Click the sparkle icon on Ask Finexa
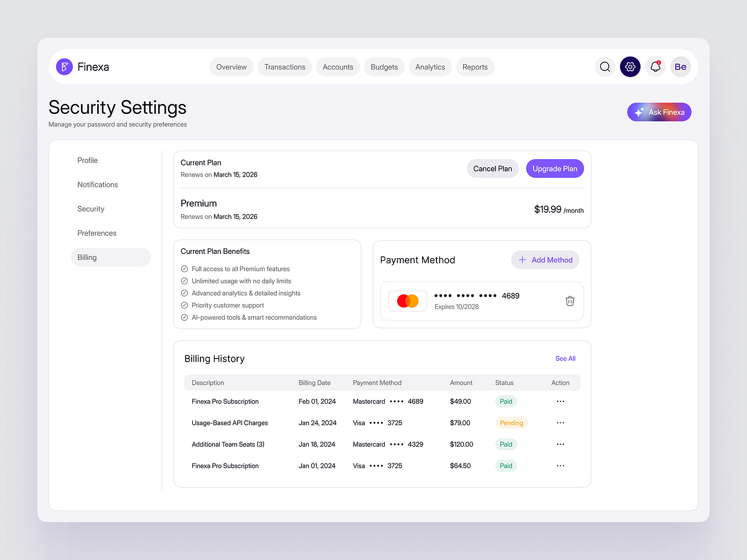This screenshot has width=747, height=560. pyautogui.click(x=639, y=112)
